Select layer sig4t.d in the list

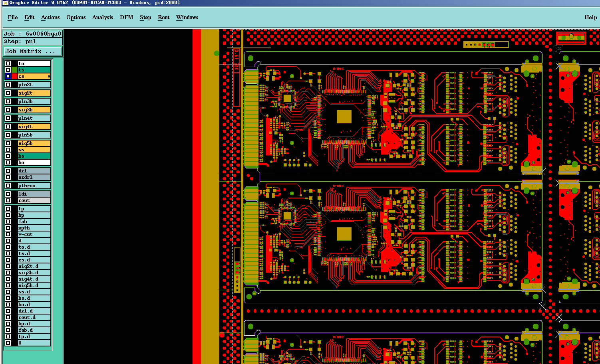tap(34, 279)
